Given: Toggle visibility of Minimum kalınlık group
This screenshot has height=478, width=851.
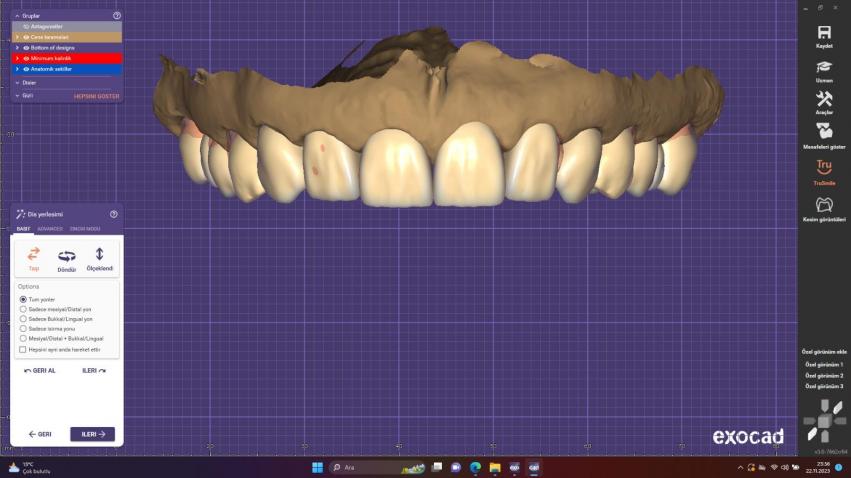Looking at the screenshot, I should [x=26, y=58].
